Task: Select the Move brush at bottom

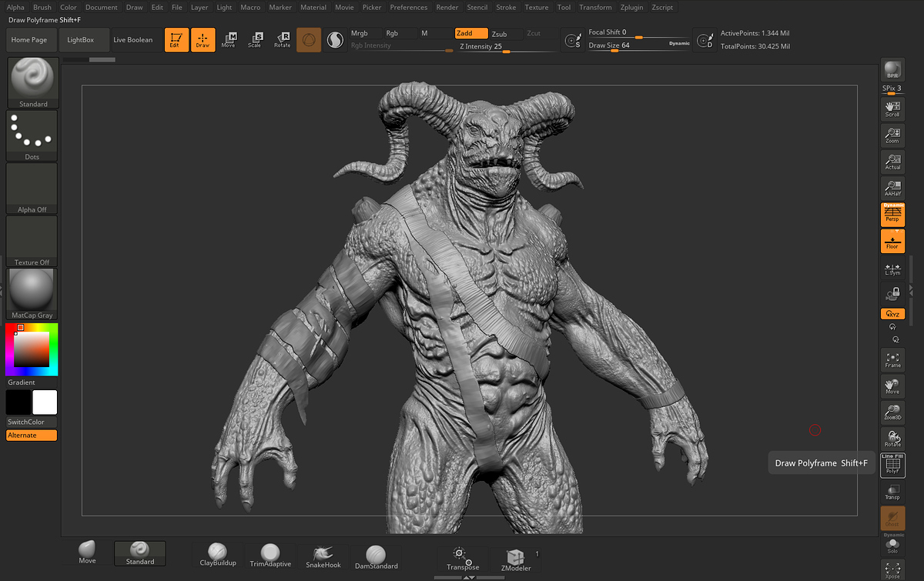Action: click(x=87, y=553)
